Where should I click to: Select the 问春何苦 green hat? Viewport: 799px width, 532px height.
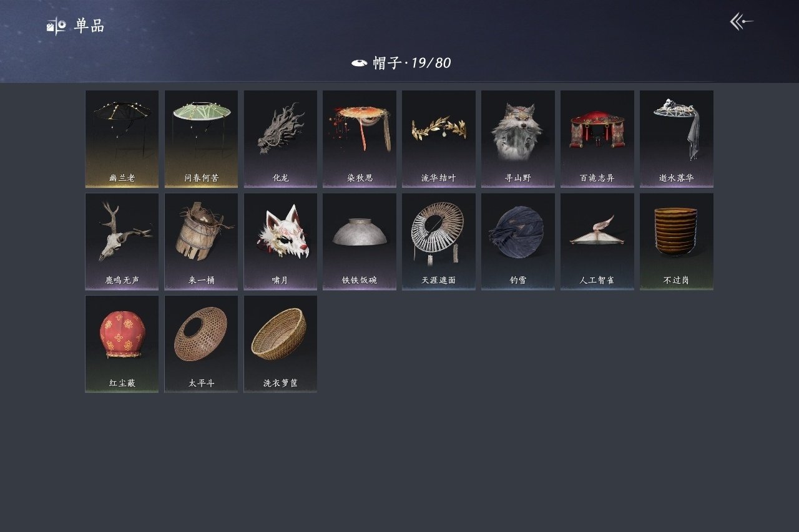pyautogui.click(x=201, y=139)
